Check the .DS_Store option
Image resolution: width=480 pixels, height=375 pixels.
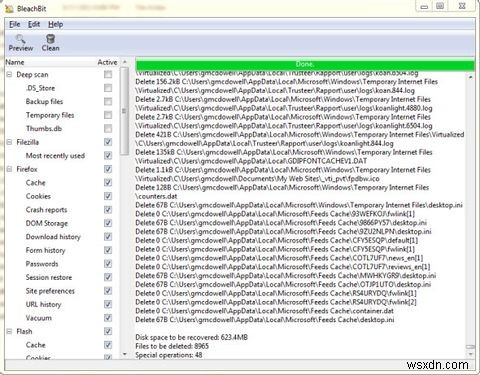coord(108,88)
